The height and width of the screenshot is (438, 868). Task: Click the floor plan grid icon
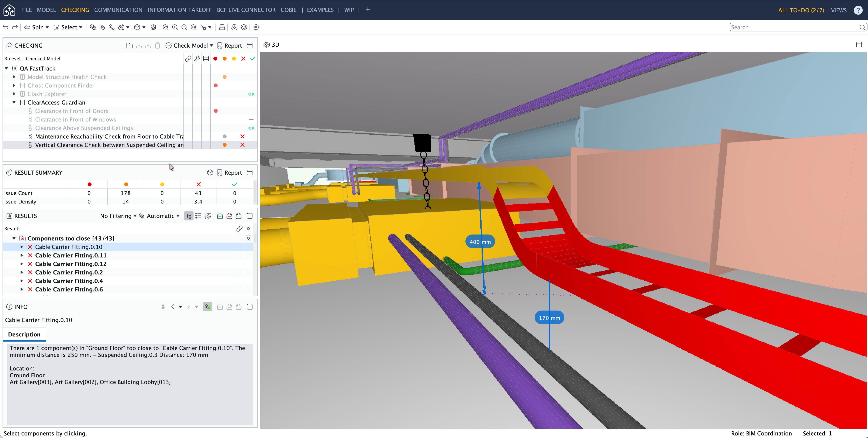tap(222, 27)
